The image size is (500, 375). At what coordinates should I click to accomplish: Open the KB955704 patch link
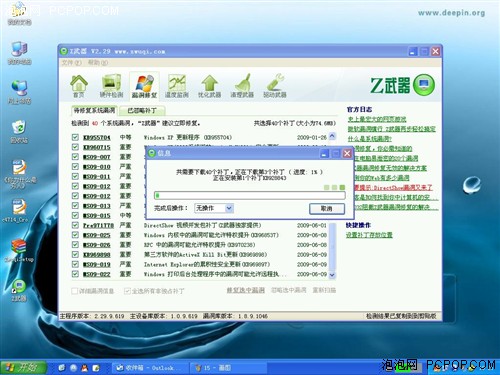tap(97, 138)
